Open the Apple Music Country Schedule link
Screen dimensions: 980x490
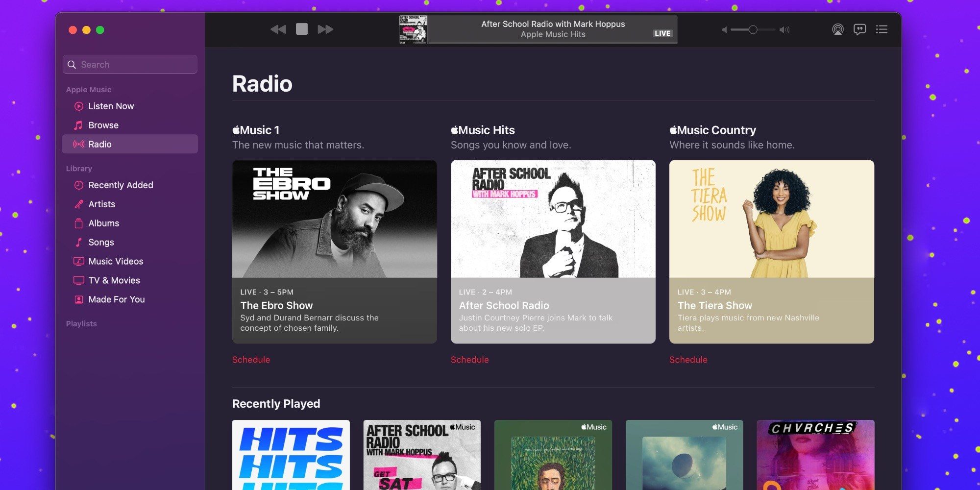pyautogui.click(x=688, y=360)
